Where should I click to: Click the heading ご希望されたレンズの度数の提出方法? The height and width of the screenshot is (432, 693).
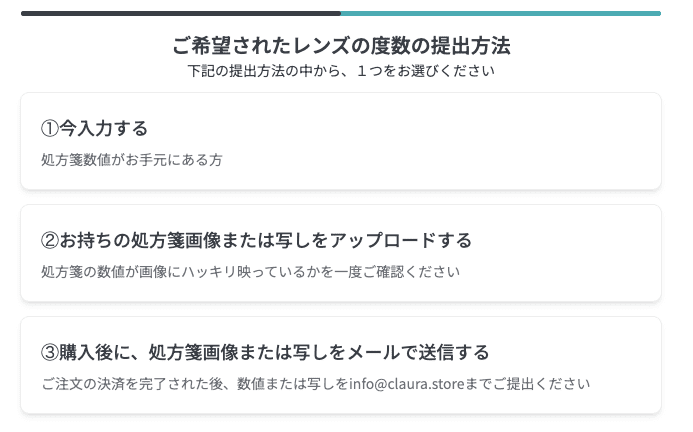[x=341, y=46]
